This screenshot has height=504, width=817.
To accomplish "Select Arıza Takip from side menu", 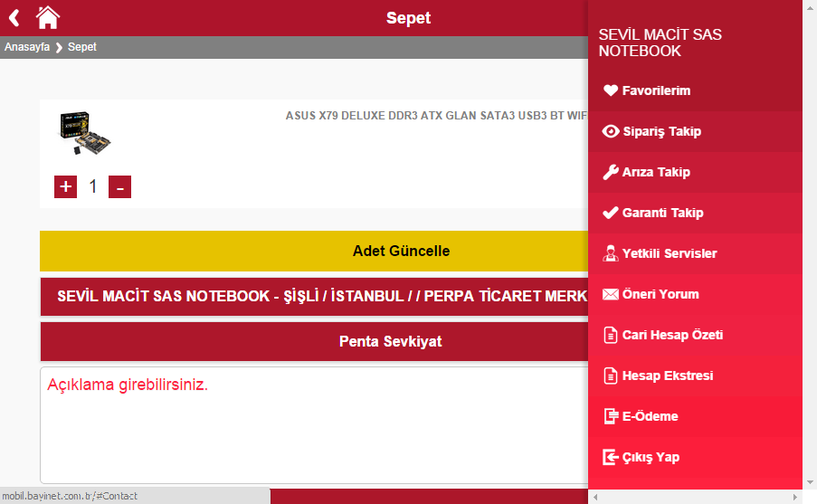I will [695, 172].
